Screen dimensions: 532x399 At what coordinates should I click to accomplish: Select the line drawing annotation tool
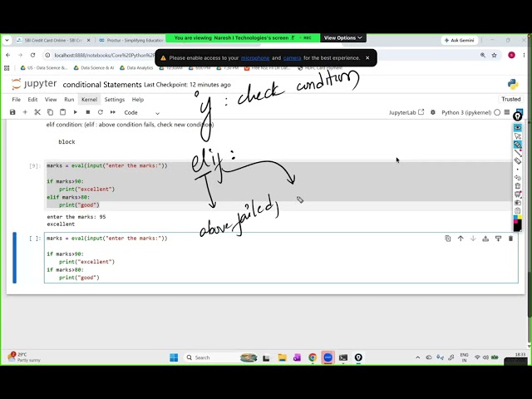(517, 153)
